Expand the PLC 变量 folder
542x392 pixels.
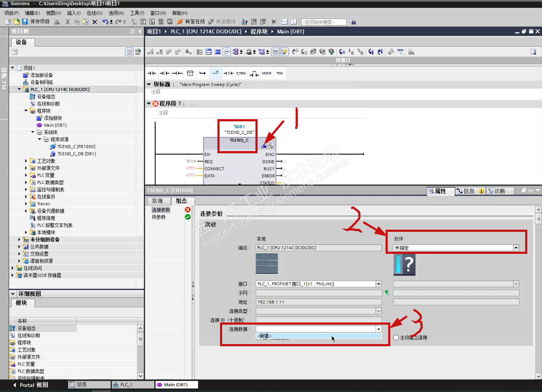point(26,175)
